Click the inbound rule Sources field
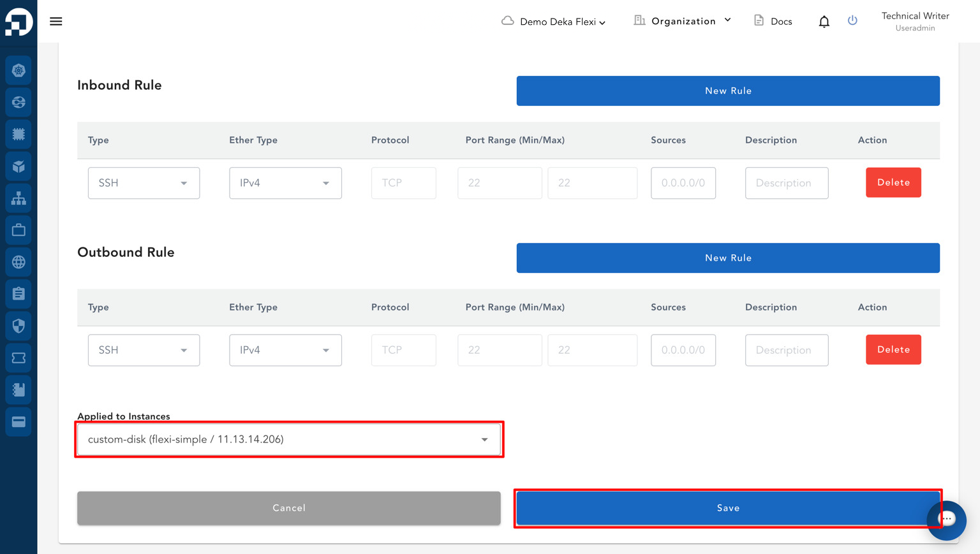Screen dimensions: 980x554 pos(683,183)
